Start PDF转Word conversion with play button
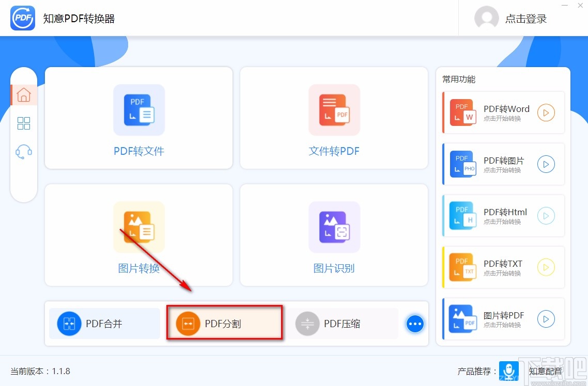588x386 pixels. coord(546,112)
